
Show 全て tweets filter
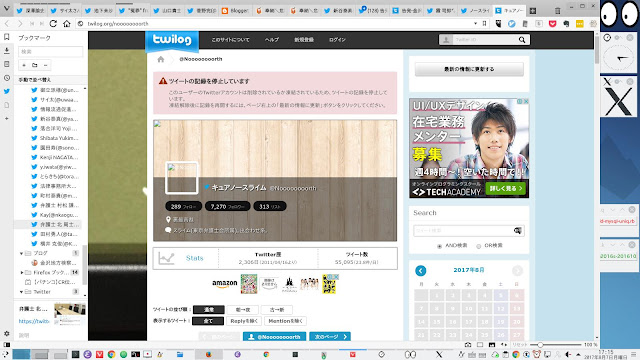coord(208,321)
